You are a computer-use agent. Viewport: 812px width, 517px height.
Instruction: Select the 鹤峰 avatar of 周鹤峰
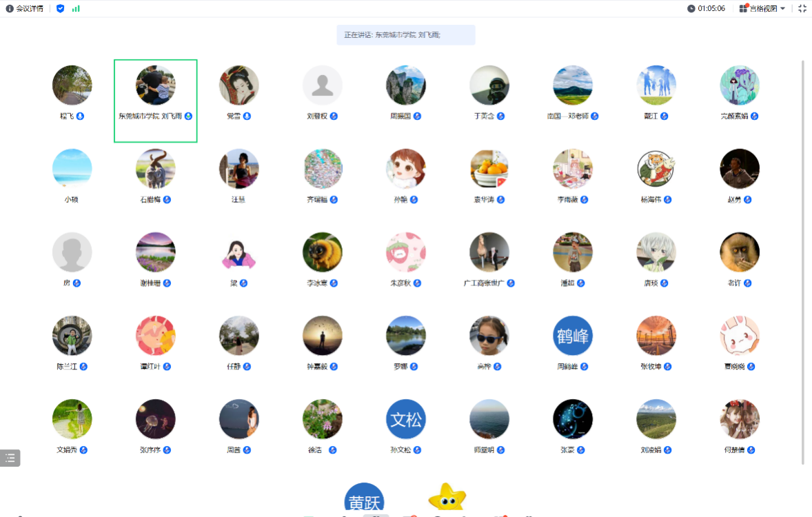pyautogui.click(x=573, y=336)
